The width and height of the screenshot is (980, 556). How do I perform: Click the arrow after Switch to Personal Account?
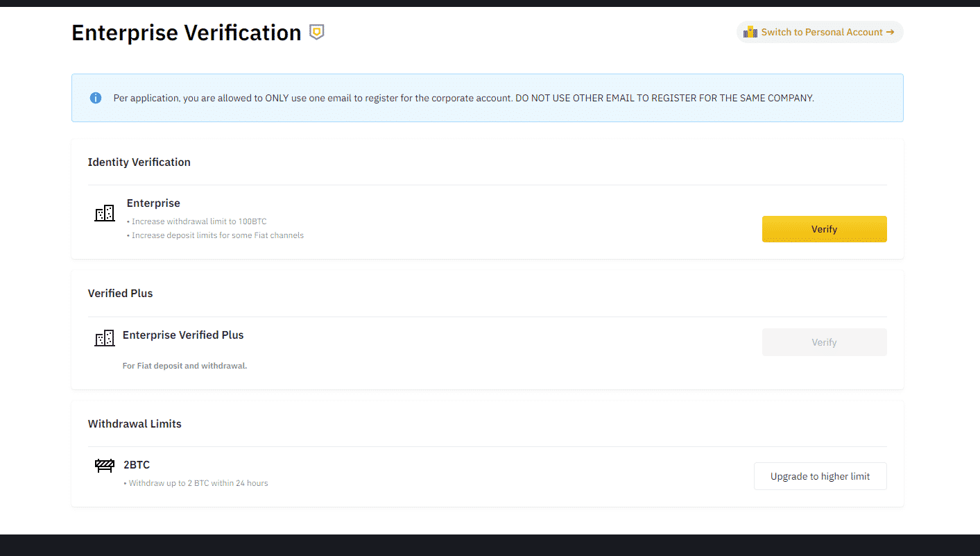pos(890,32)
